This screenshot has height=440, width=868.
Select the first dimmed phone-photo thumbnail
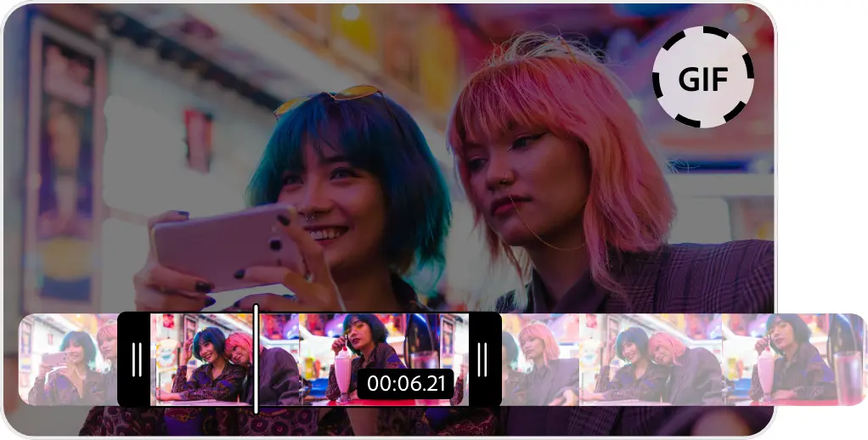(x=68, y=359)
